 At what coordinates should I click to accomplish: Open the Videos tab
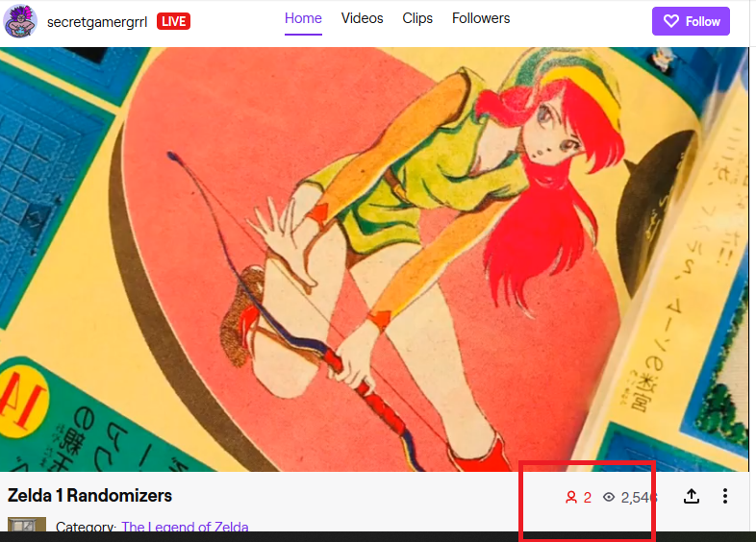[x=362, y=18]
